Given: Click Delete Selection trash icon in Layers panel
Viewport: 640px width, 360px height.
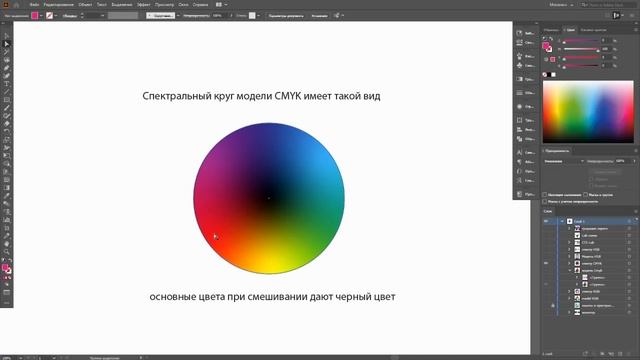Looking at the screenshot, I should point(629,354).
